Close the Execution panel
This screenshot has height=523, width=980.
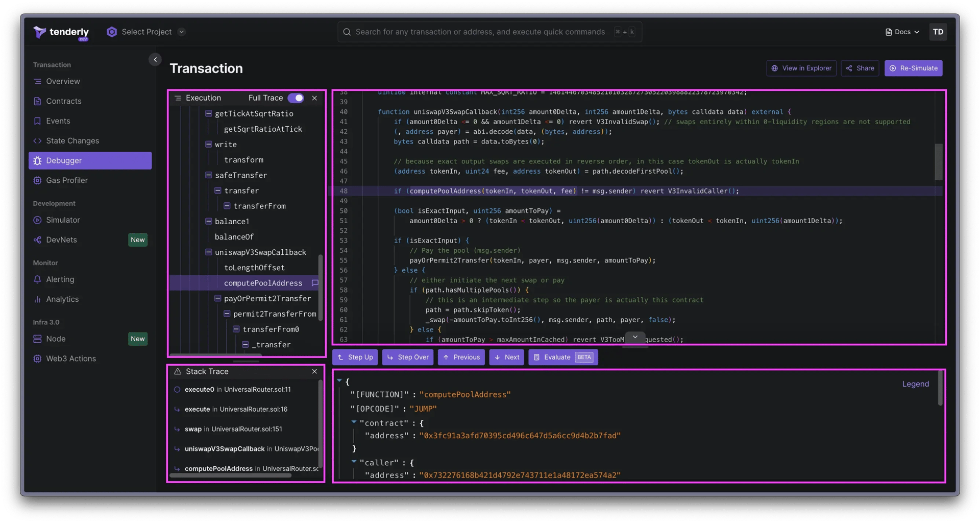(x=314, y=98)
